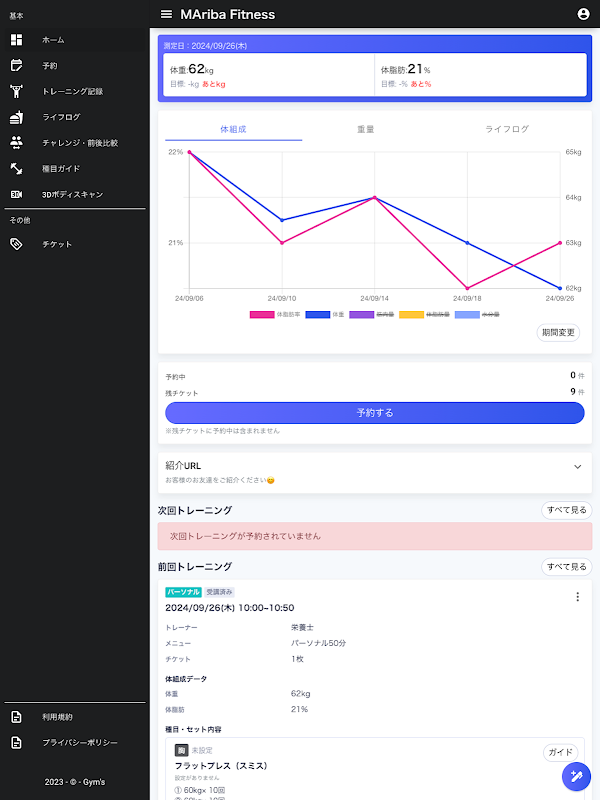Toggle the blue 体重 legend swatch

click(x=317, y=315)
